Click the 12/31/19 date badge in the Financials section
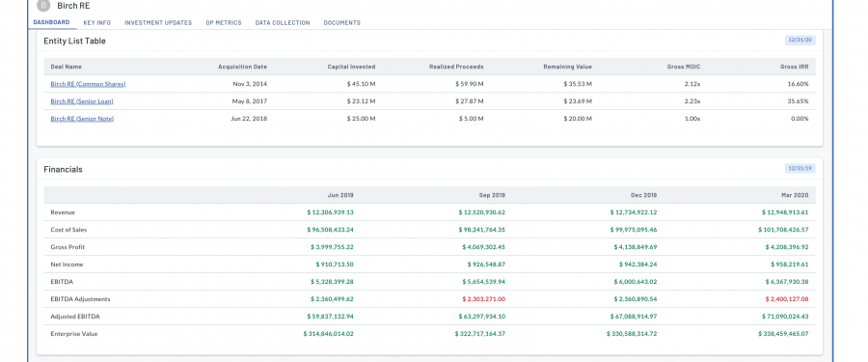This screenshot has height=362, width=868. pyautogui.click(x=800, y=168)
